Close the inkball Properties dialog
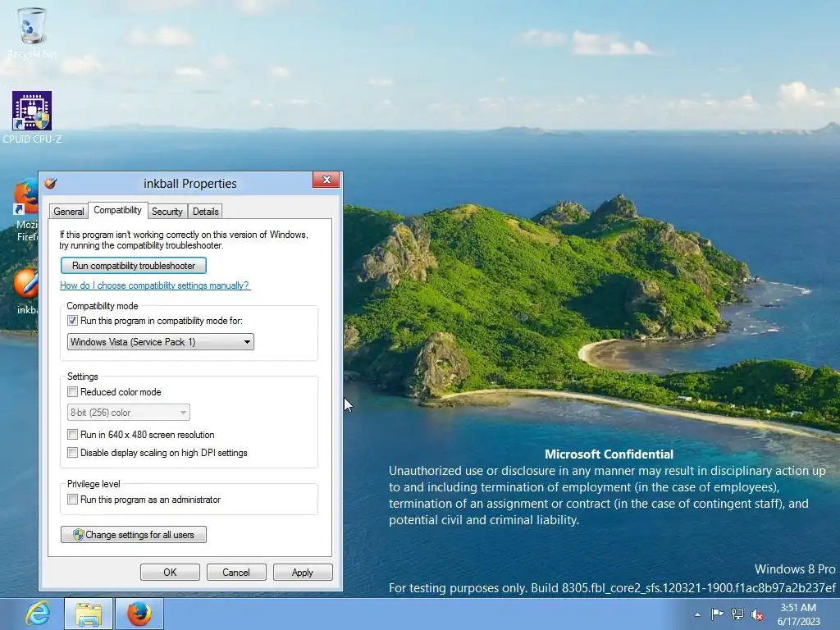The width and height of the screenshot is (840, 630). click(326, 180)
